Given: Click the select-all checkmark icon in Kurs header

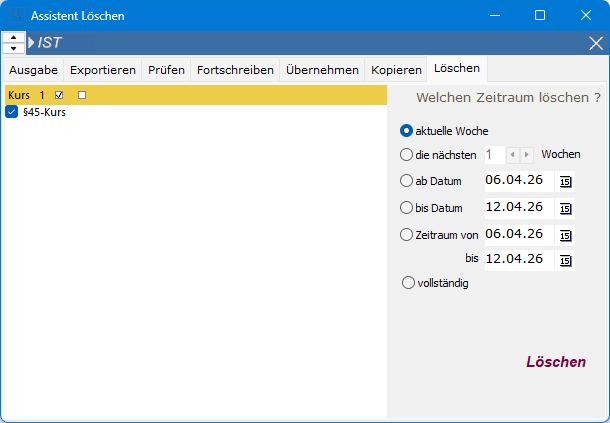Looking at the screenshot, I should [x=60, y=95].
